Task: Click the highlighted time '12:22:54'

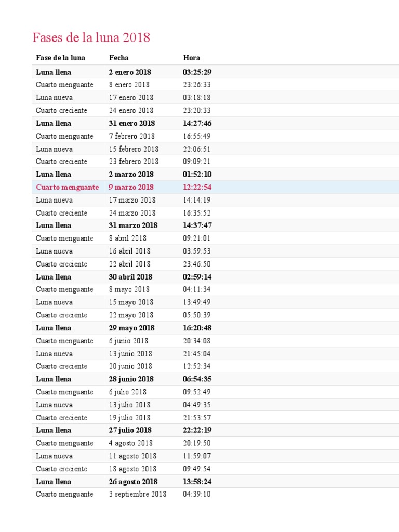Action: coord(197,187)
